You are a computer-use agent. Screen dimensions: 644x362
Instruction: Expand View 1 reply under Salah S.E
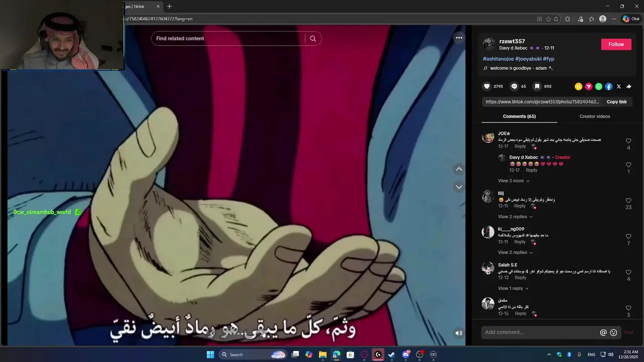(x=513, y=289)
